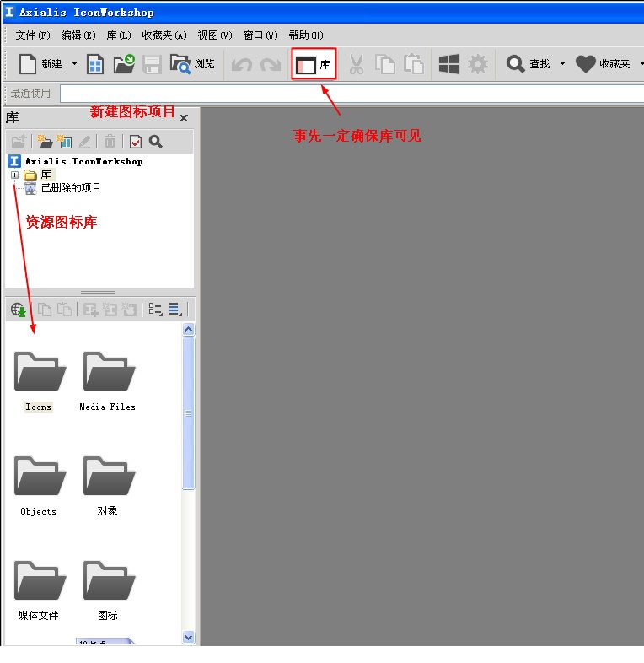The width and height of the screenshot is (644, 663).
Task: Click the new icon library icon in library panel
Action: pos(64,142)
